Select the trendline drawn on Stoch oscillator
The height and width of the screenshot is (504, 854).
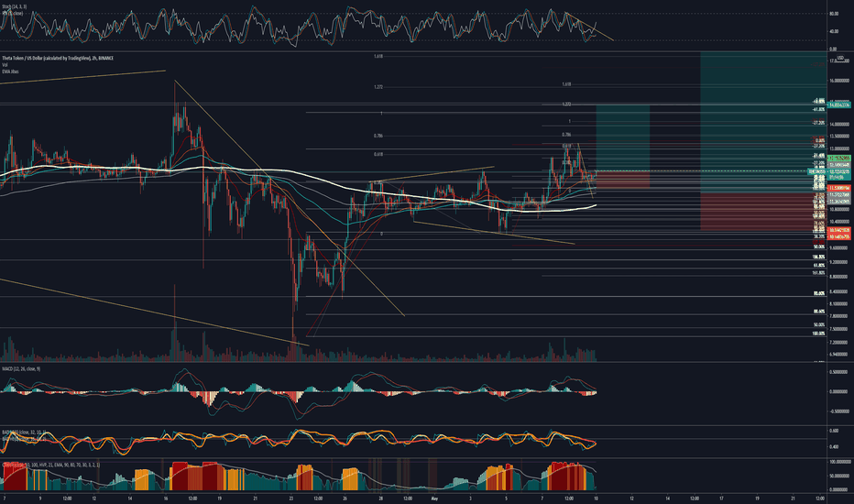coord(589,27)
